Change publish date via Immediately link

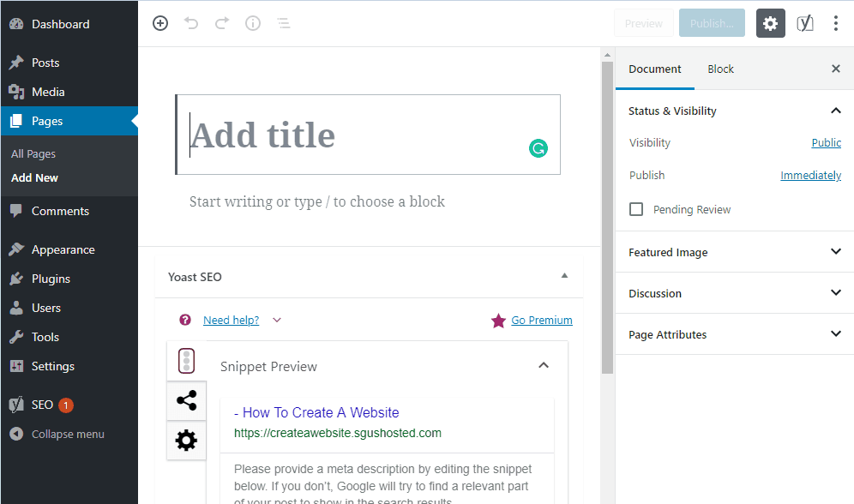pos(810,175)
